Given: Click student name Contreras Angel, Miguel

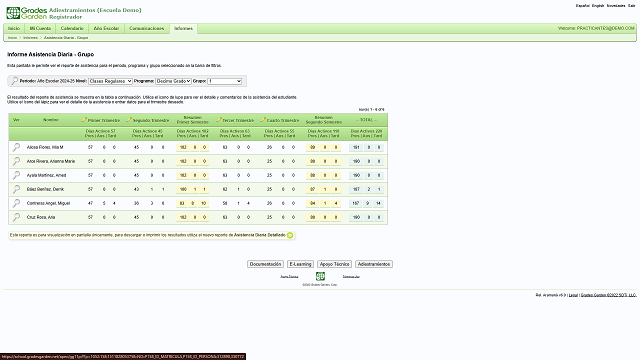Looking at the screenshot, I should 48,203.
